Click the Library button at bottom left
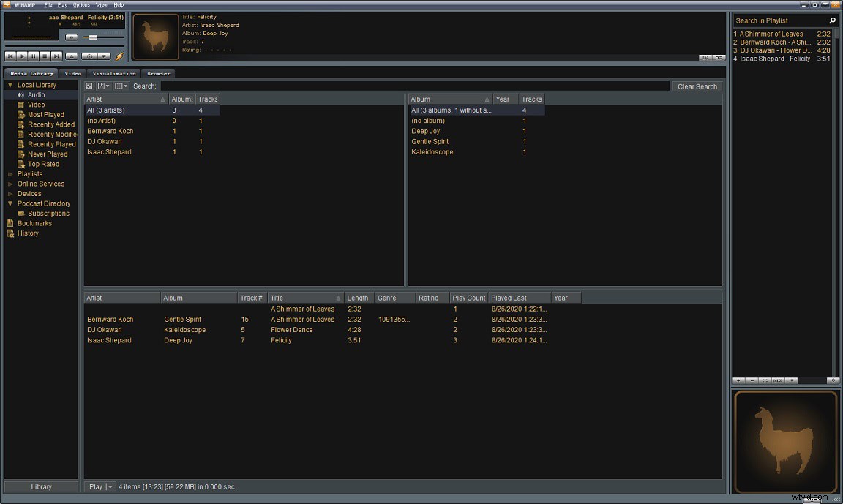This screenshot has height=504, width=843. click(x=40, y=486)
